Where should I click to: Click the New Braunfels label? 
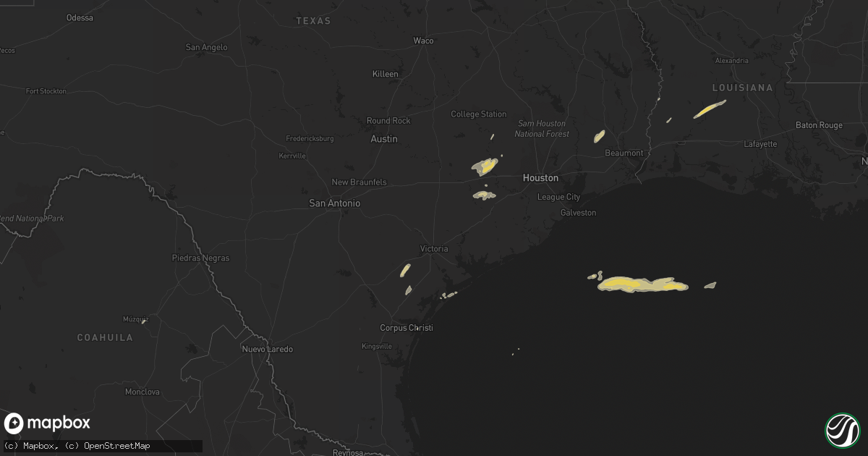pos(359,182)
